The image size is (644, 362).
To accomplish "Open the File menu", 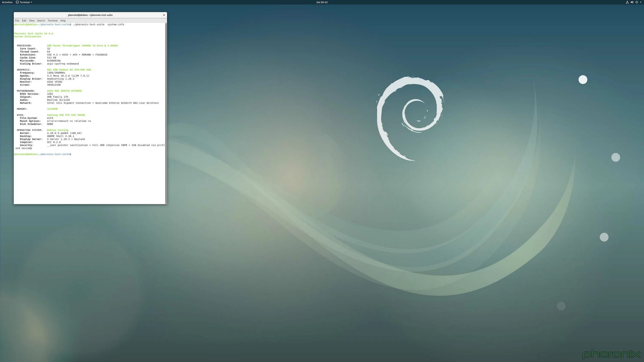I will 17,21.
